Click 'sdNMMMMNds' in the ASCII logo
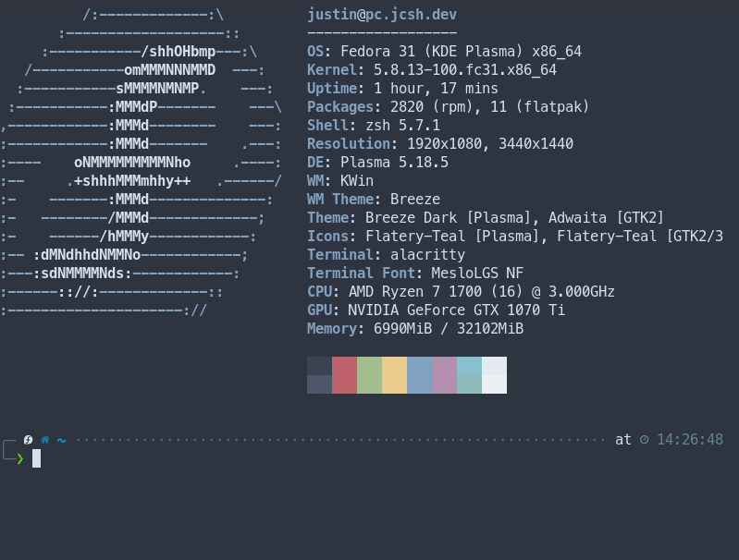The height and width of the screenshot is (560, 739). coord(82,274)
